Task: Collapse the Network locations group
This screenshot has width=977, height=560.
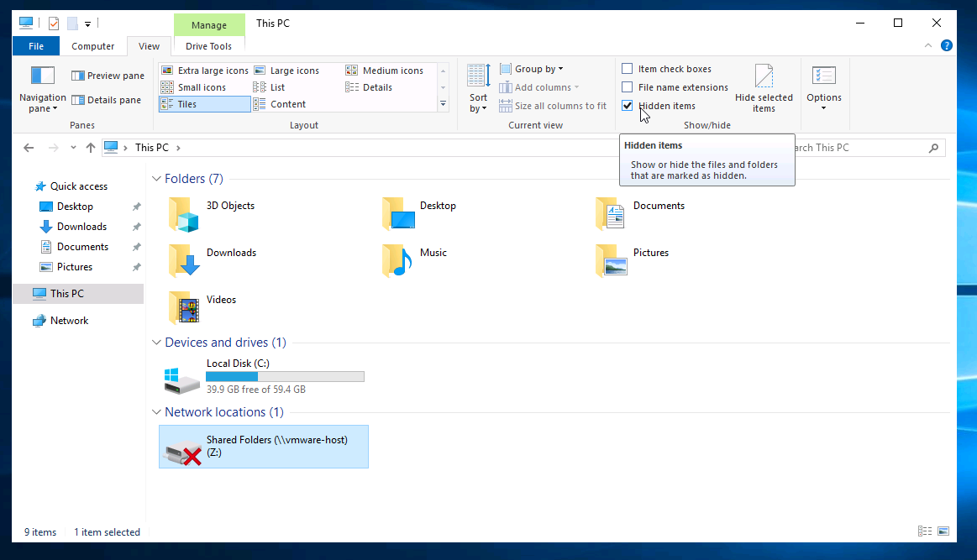Action: 156,412
